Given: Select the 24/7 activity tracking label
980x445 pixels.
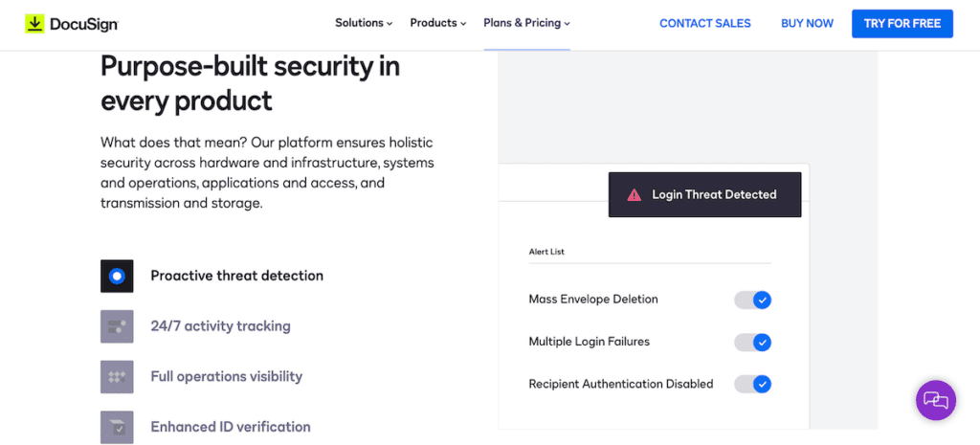Looking at the screenshot, I should (x=221, y=326).
